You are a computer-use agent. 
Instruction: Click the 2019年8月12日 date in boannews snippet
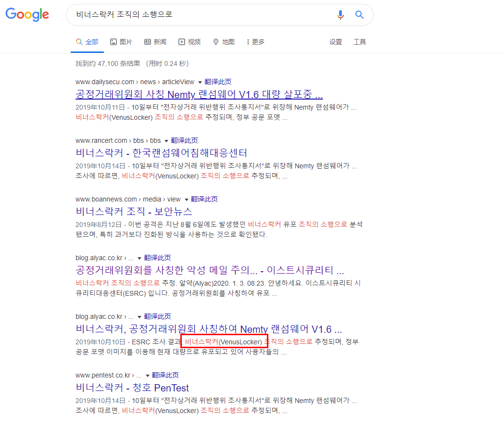click(99, 224)
